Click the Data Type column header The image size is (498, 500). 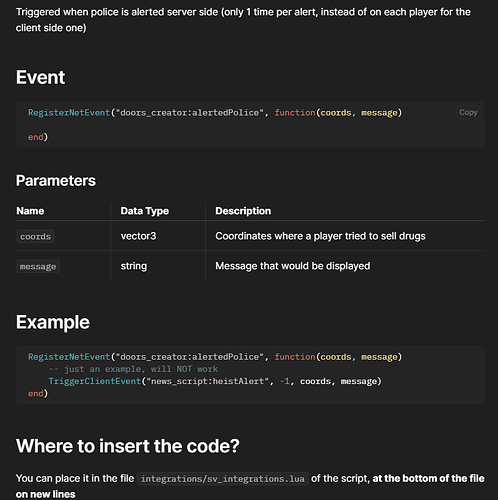click(x=145, y=211)
